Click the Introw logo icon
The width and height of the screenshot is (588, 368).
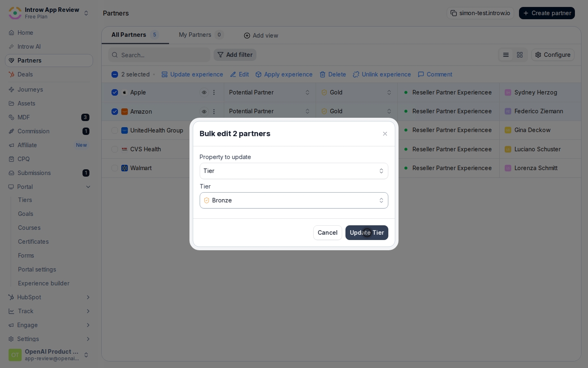pos(15,13)
